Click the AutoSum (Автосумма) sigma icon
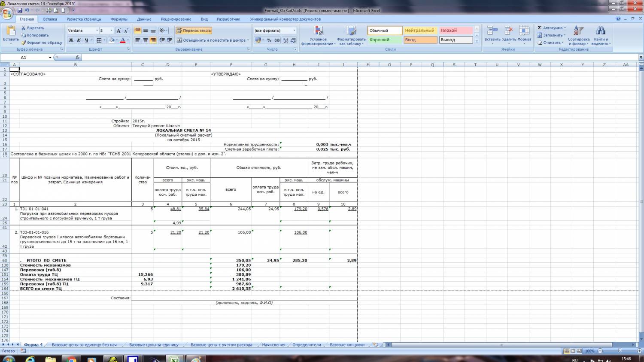644x362 pixels. [x=540, y=28]
